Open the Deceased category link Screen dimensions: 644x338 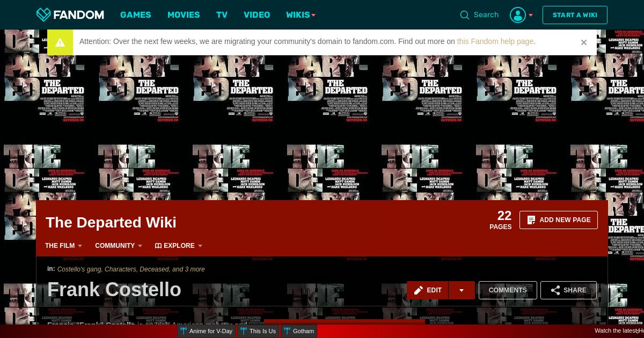tap(154, 269)
